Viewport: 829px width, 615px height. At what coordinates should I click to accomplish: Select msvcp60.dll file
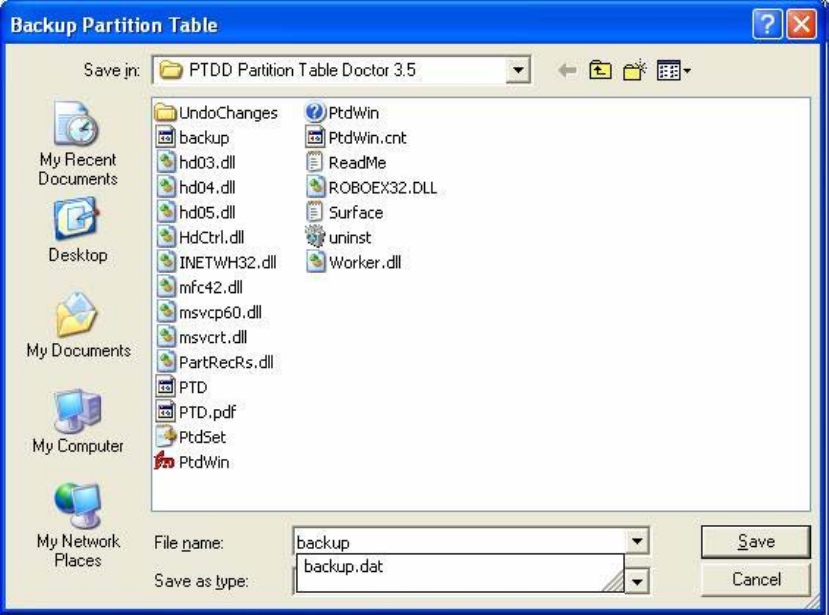[x=209, y=312]
